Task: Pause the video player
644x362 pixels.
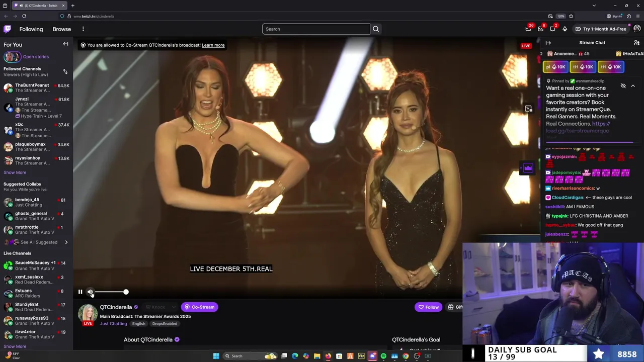Action: 80,292
